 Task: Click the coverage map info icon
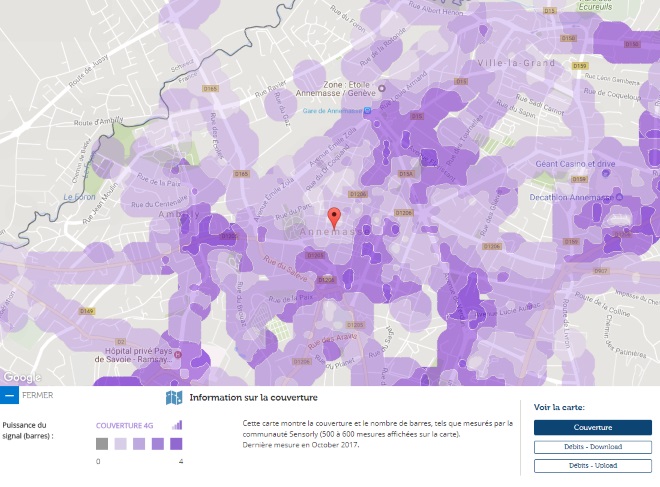point(174,398)
